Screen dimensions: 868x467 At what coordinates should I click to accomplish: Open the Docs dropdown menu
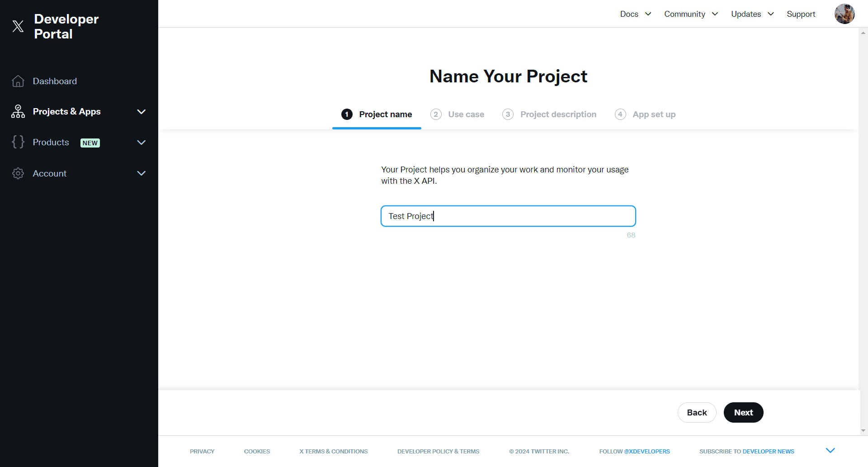(x=635, y=14)
